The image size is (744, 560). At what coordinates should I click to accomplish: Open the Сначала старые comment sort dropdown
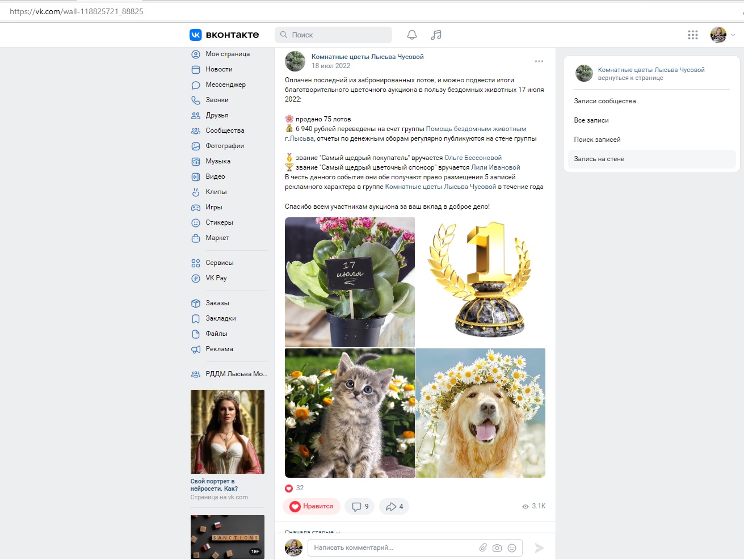click(313, 532)
